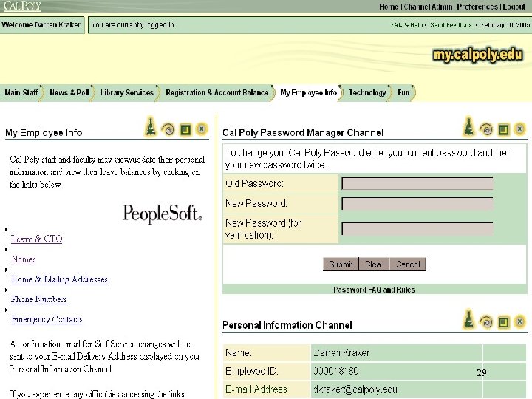
Task: Click the Old Password input field
Action: click(417, 183)
